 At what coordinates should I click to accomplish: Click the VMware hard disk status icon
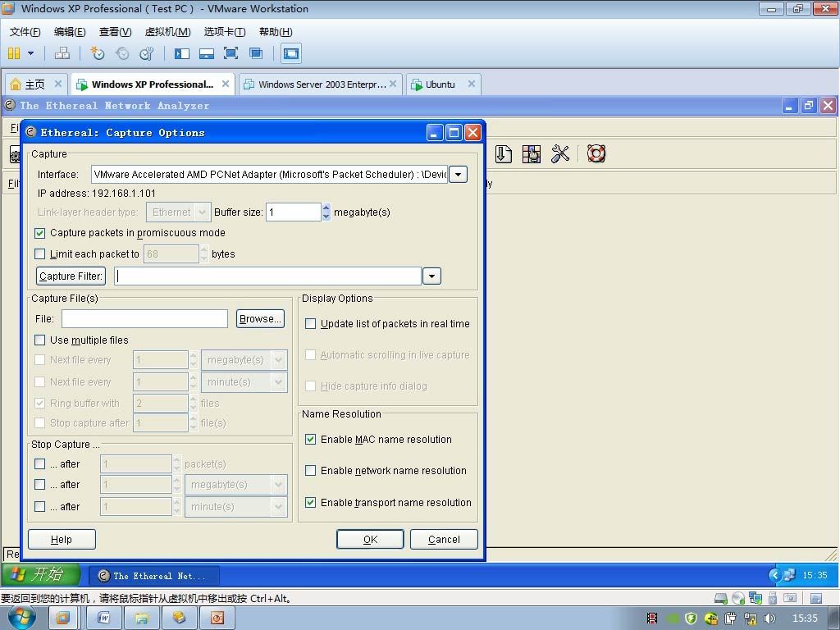coord(721,598)
